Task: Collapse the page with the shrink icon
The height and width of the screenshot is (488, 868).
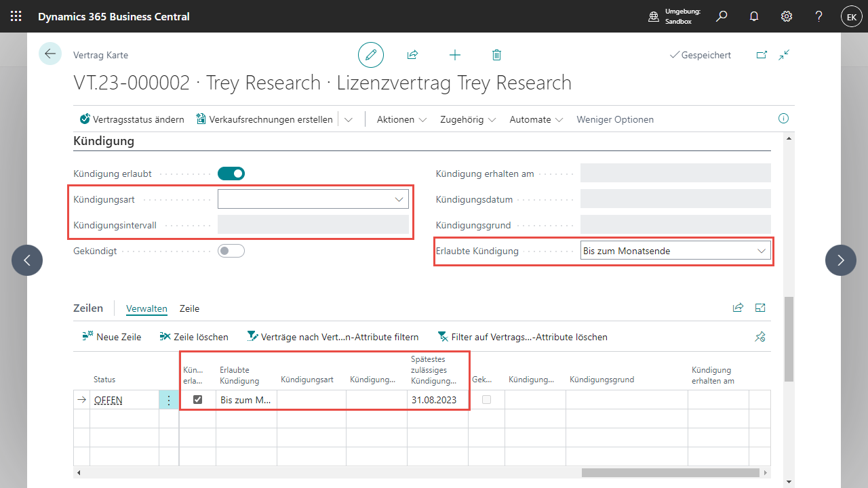Action: 785,55
